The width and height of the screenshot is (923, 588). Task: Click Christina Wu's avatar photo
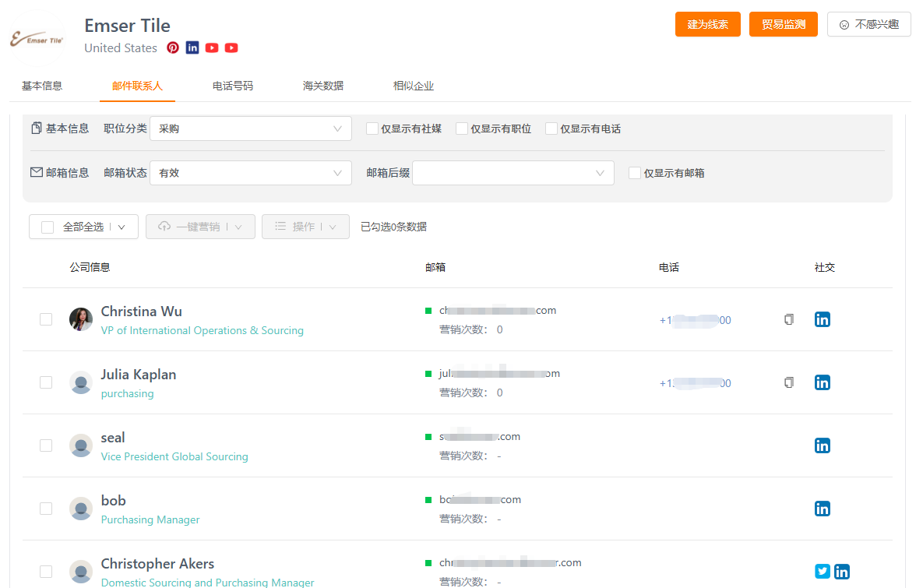point(81,319)
